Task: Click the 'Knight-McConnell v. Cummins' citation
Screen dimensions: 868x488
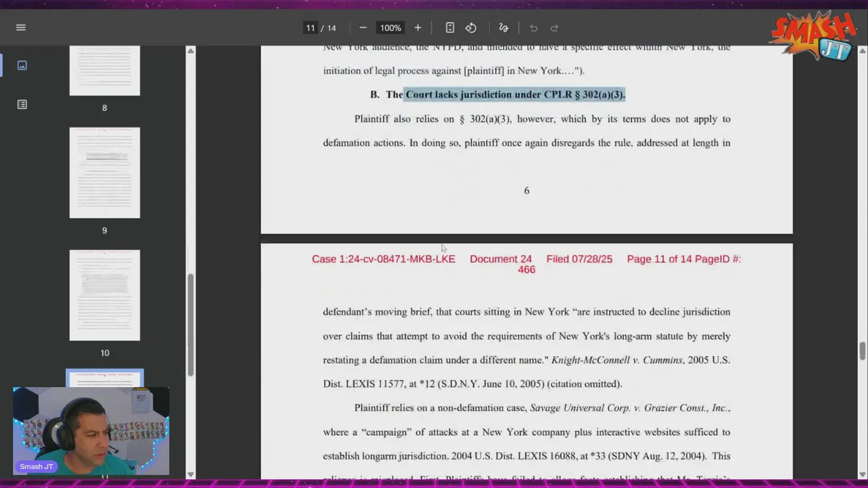Action: pyautogui.click(x=616, y=360)
